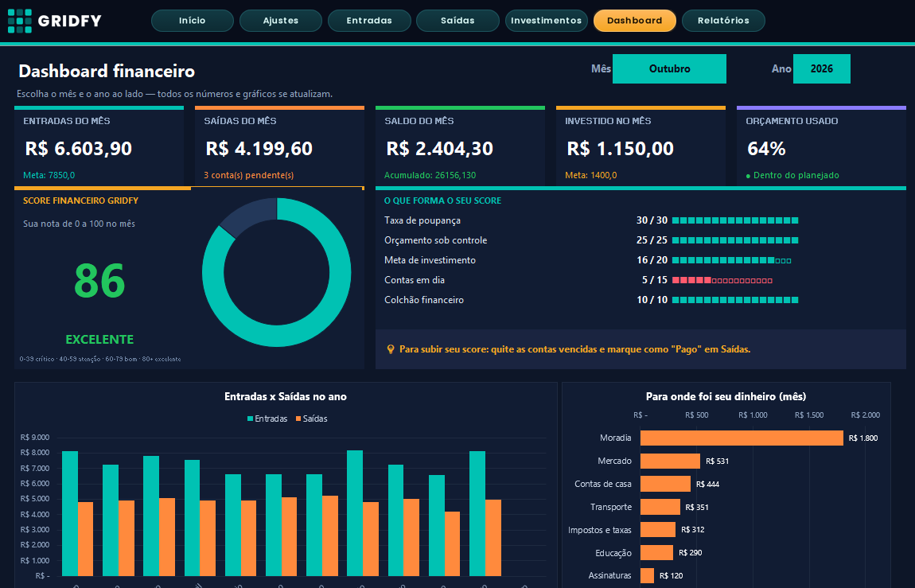Click the Investido no mês value R$ 1.150,00
The height and width of the screenshot is (588, 915).
[x=621, y=149]
